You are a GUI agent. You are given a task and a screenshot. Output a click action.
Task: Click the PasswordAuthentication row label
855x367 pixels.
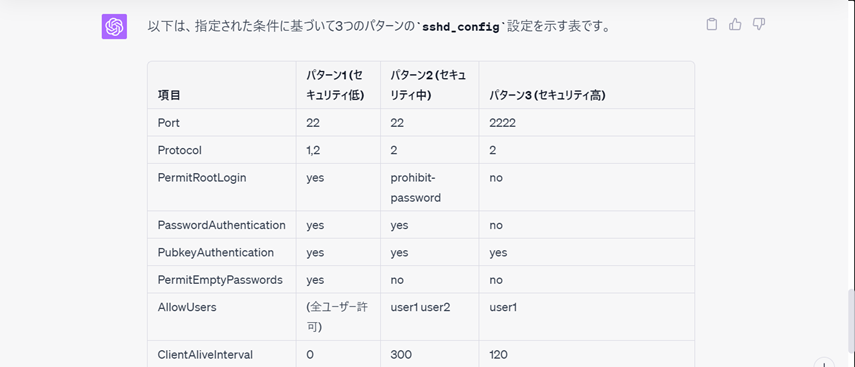[x=221, y=225]
